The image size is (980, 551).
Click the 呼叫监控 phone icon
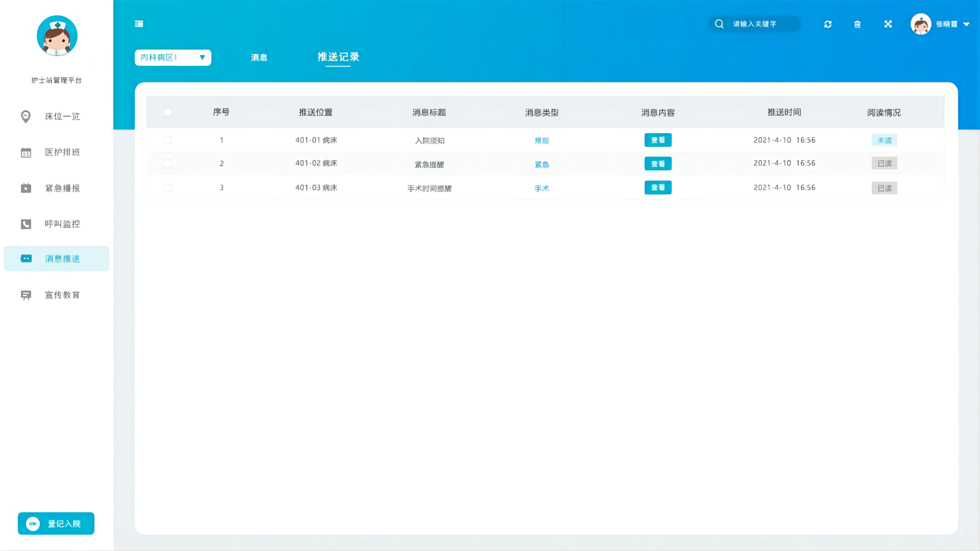[26, 224]
